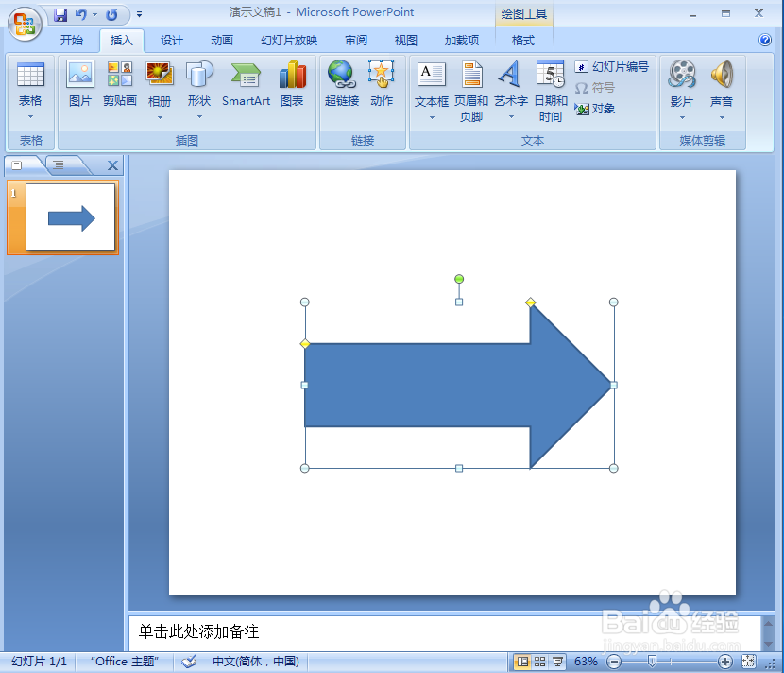This screenshot has height=673, width=784.
Task: Insert a movie with 影片
Action: [682, 84]
